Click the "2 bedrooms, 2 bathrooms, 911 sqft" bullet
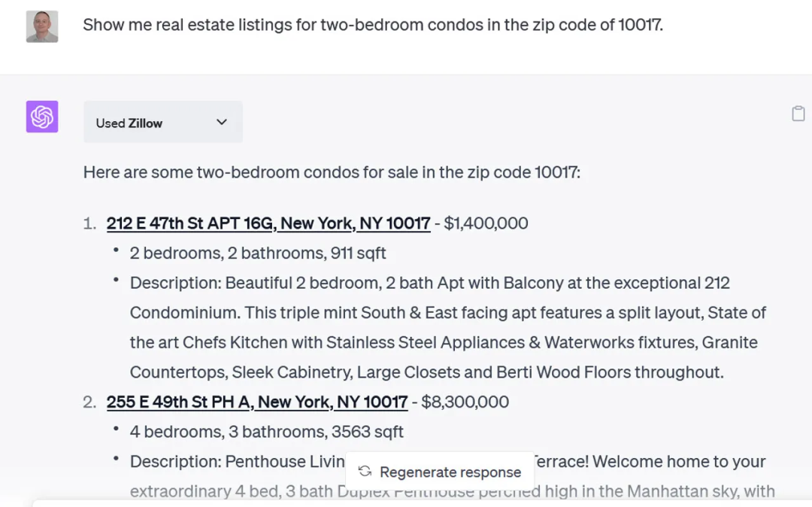The width and height of the screenshot is (812, 507). (x=258, y=254)
